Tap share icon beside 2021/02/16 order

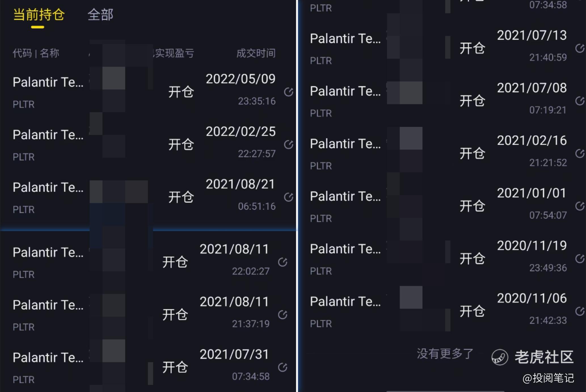tap(580, 153)
